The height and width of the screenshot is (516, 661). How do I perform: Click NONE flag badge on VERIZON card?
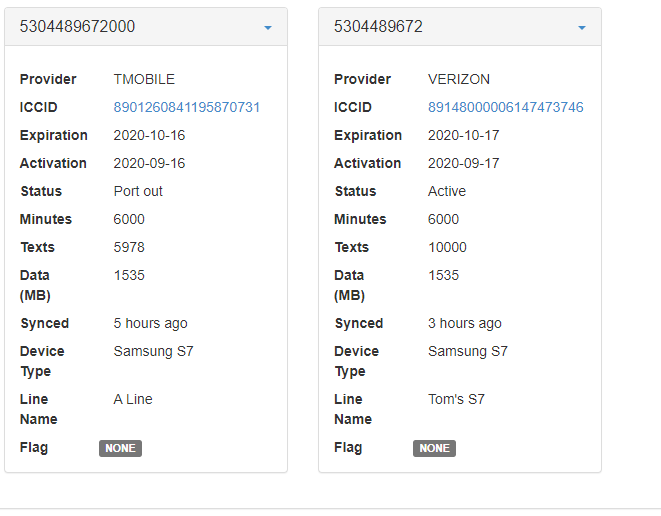[434, 448]
